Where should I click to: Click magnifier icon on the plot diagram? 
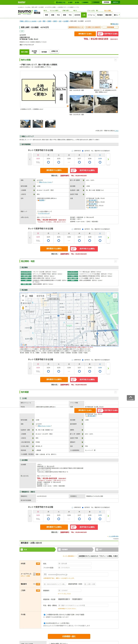[67, 106]
